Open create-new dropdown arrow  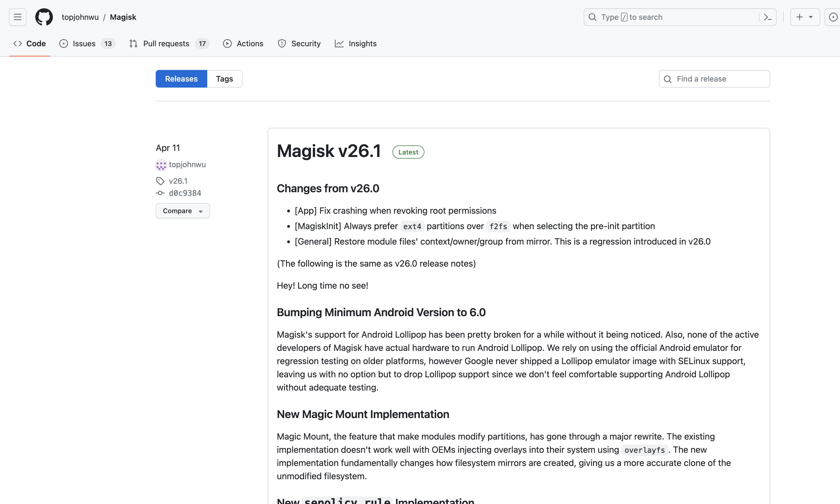coord(811,17)
